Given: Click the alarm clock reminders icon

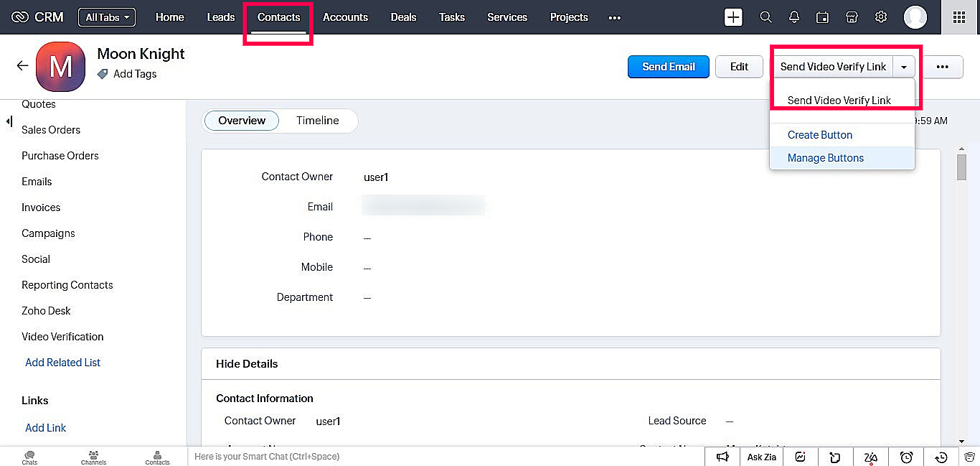Looking at the screenshot, I should tap(906, 457).
